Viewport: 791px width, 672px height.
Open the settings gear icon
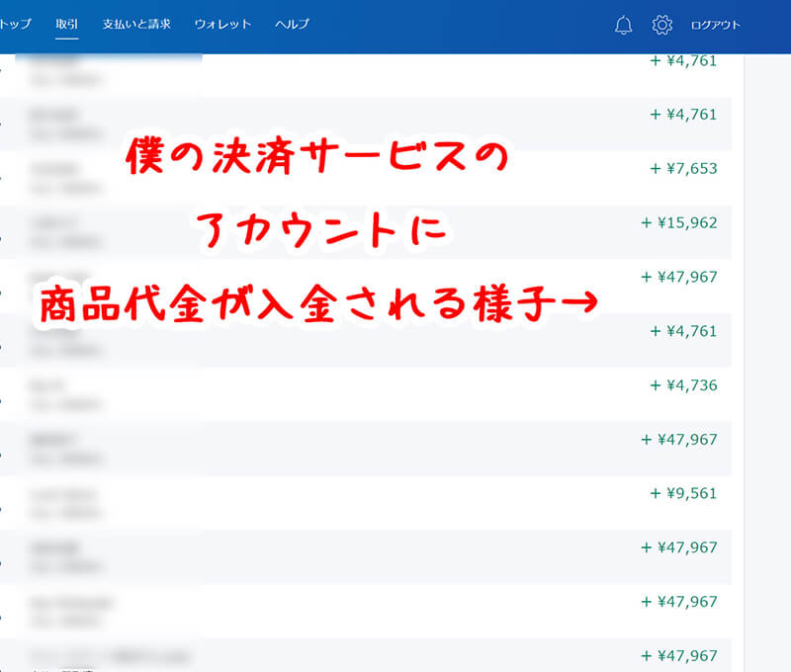[661, 25]
